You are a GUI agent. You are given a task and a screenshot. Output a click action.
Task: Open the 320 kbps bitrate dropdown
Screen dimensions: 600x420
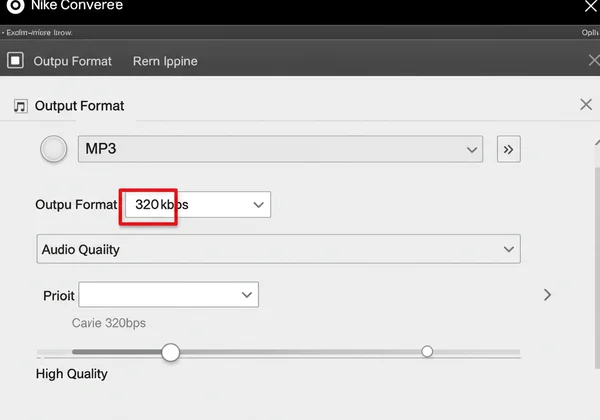tap(197, 204)
